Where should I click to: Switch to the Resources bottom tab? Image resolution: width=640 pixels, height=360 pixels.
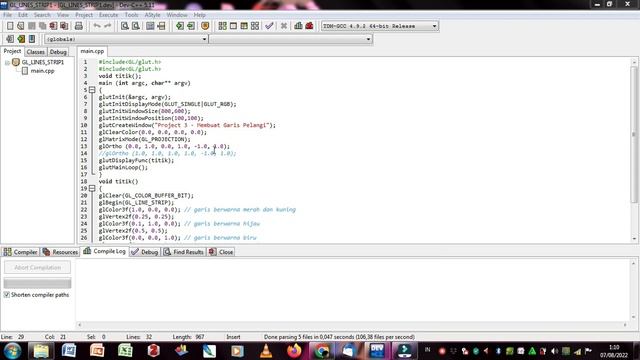point(60,252)
